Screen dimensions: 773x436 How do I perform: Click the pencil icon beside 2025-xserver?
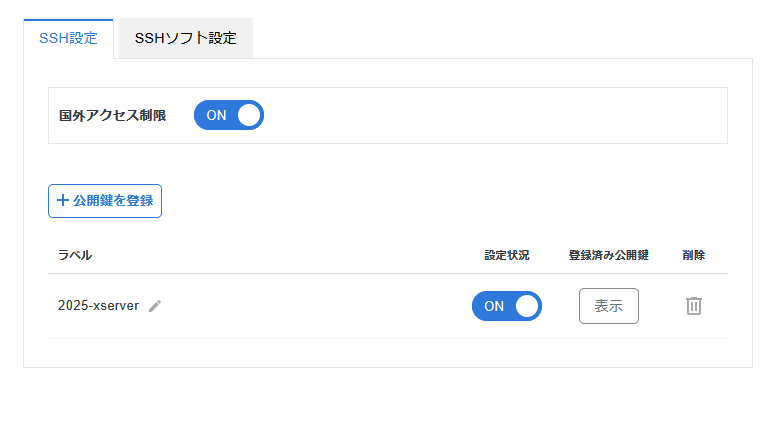coord(155,306)
